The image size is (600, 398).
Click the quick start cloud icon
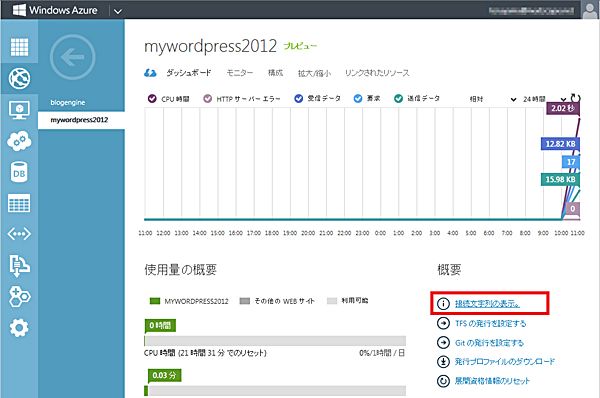point(150,73)
